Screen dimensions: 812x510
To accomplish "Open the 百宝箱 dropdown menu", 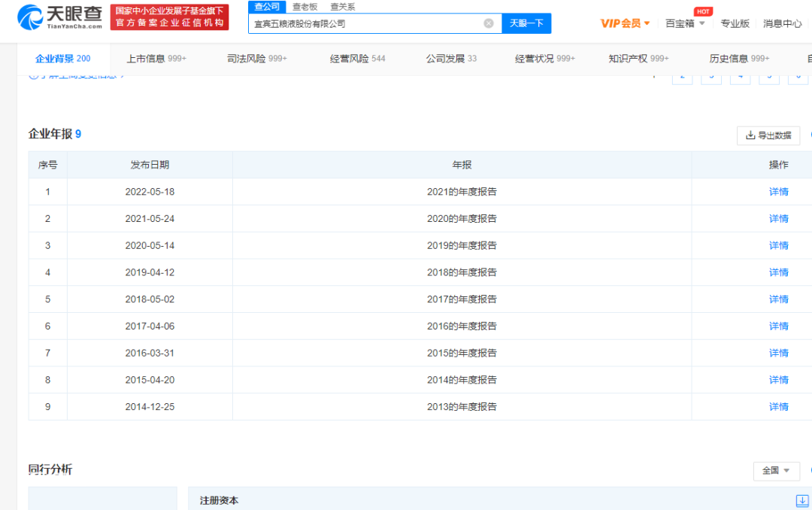I will (685, 23).
